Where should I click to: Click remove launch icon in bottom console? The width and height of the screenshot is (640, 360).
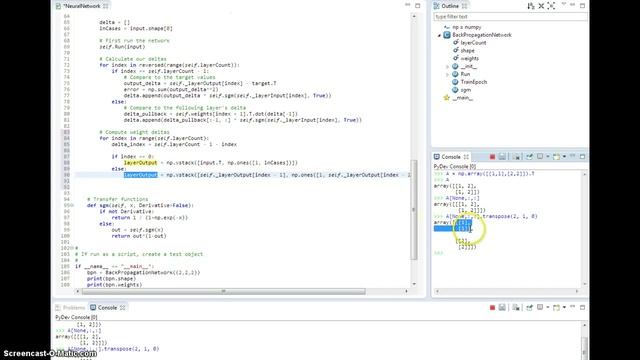coord(502,307)
